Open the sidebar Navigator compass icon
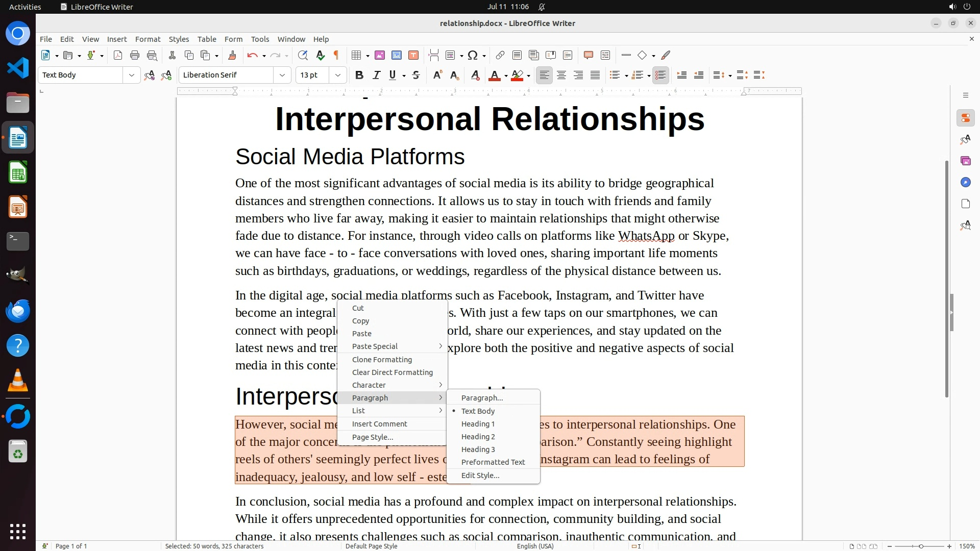Image resolution: width=980 pixels, height=551 pixels. pyautogui.click(x=965, y=183)
